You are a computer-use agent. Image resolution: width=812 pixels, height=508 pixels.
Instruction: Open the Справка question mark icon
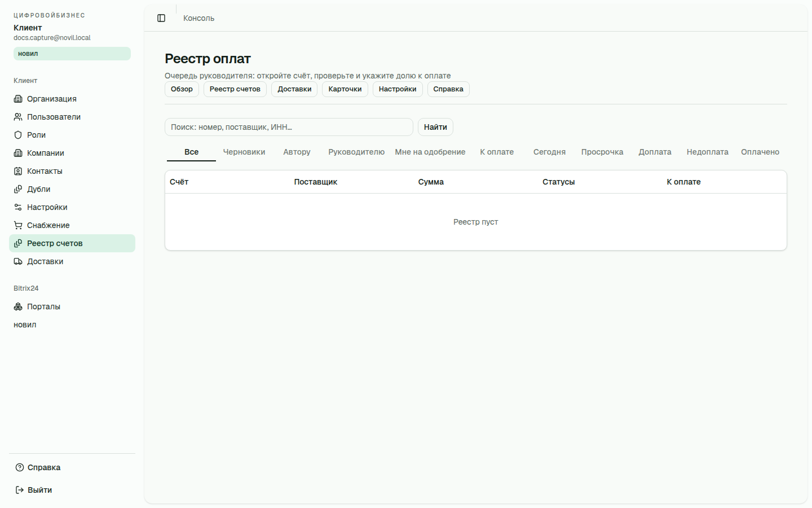[20, 467]
